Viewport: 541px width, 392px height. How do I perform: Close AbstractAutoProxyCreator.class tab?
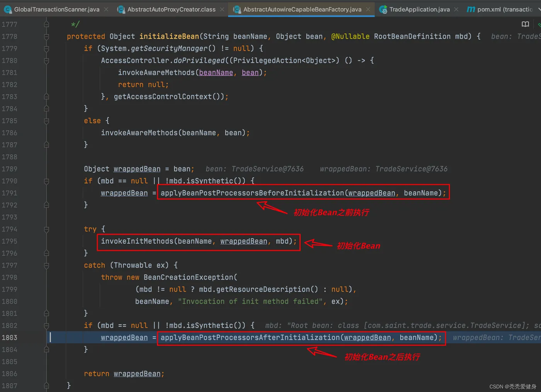(222, 9)
